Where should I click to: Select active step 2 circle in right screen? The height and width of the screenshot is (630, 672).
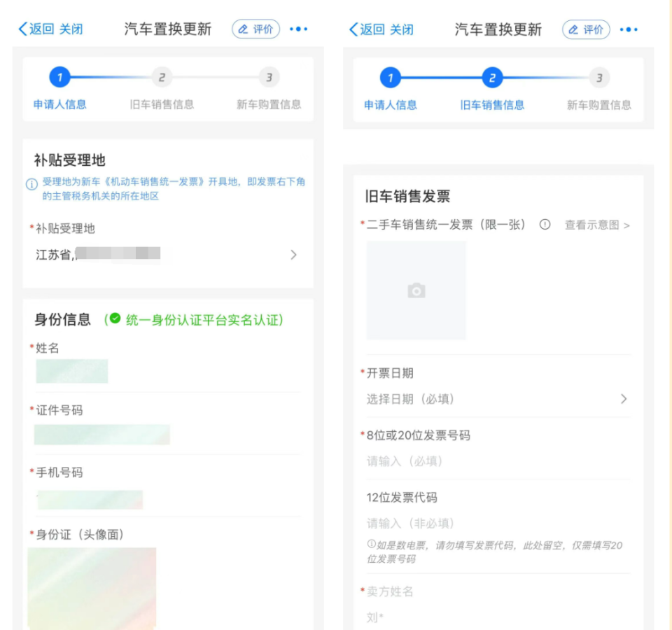492,78
